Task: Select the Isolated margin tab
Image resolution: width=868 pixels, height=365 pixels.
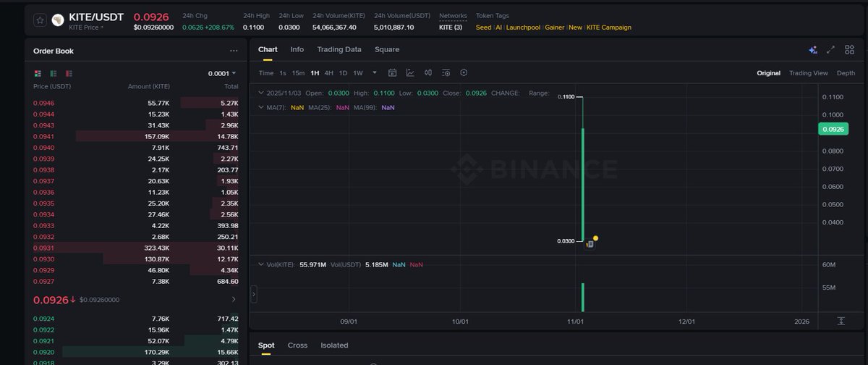Action: pyautogui.click(x=334, y=345)
